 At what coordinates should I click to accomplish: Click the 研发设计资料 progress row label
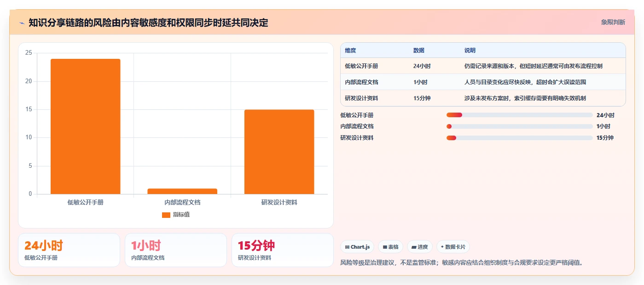[357, 138]
